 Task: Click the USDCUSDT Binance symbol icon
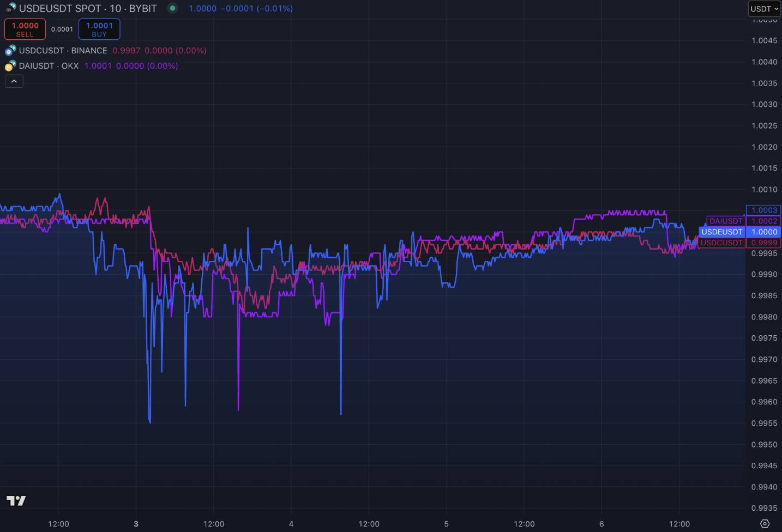[x=10, y=51]
